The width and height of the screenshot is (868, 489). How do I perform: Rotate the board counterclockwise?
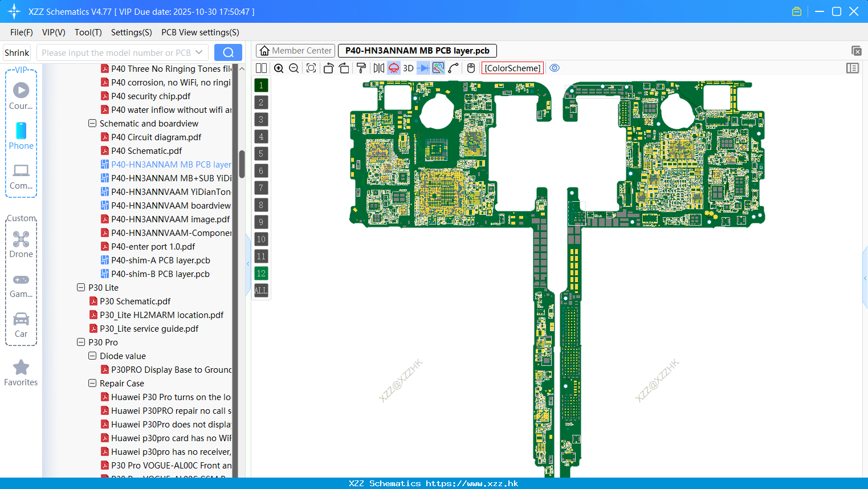tap(328, 68)
